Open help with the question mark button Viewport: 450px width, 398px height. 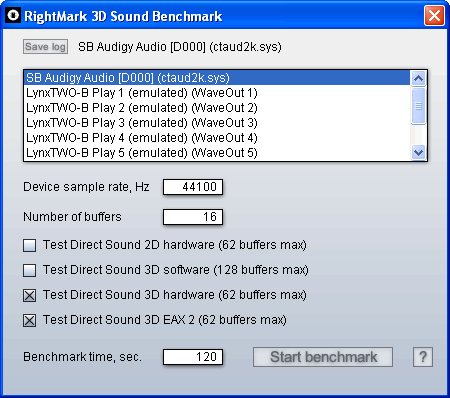[423, 357]
